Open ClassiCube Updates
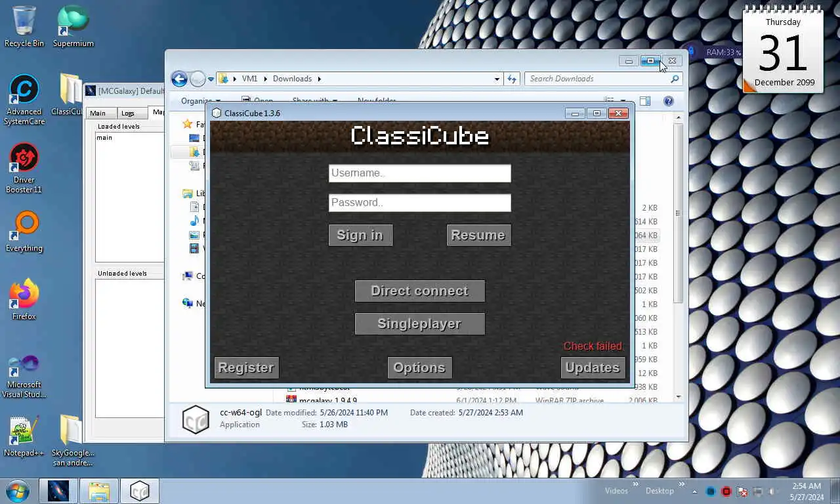Screen dimensions: 840x504 (593, 367)
